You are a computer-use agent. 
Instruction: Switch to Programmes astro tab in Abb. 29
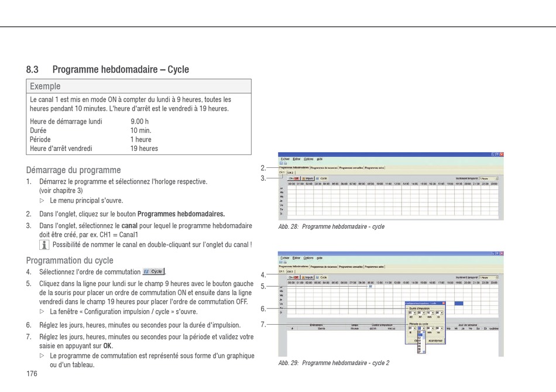coord(375,267)
